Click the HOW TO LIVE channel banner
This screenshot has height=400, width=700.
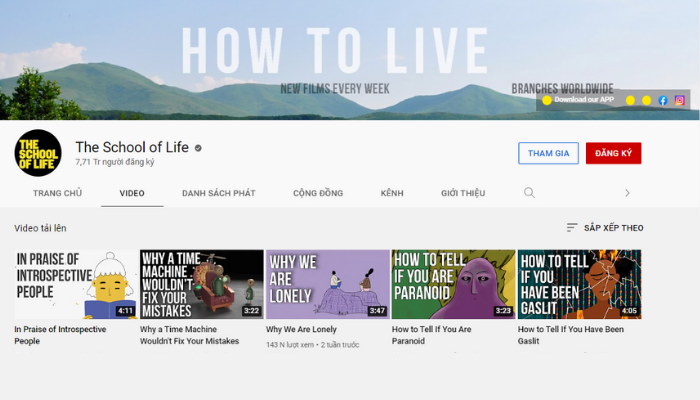(350, 60)
